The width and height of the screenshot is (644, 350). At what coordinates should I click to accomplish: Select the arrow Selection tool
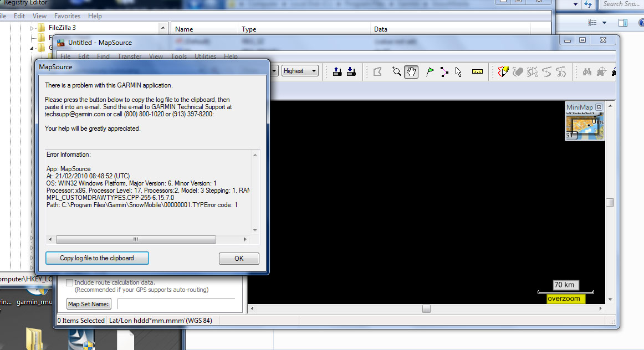(458, 72)
